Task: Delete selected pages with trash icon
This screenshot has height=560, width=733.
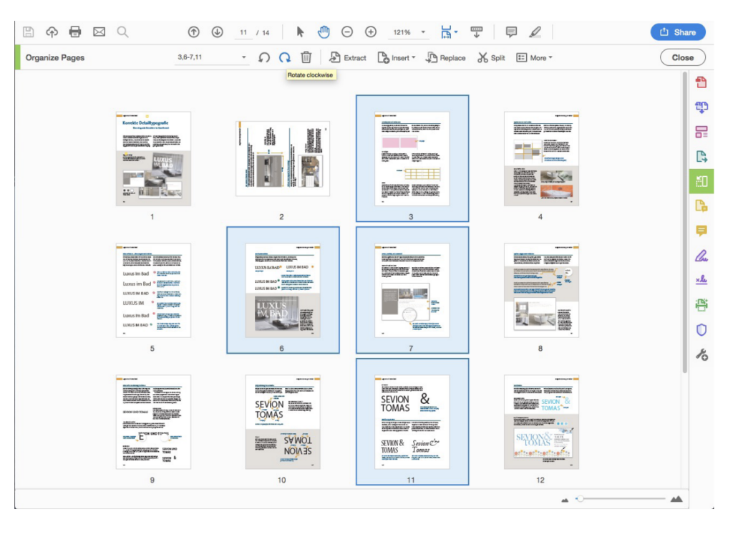Action: (x=306, y=58)
